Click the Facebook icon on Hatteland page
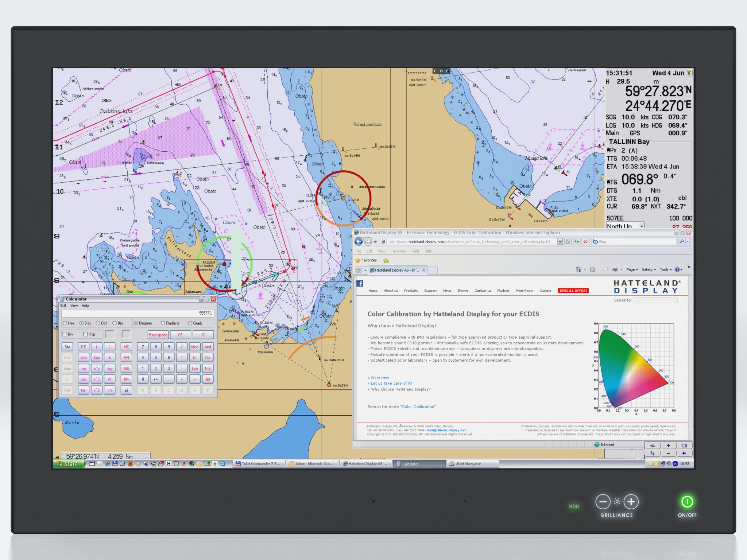The width and height of the screenshot is (747, 560). 360,283
